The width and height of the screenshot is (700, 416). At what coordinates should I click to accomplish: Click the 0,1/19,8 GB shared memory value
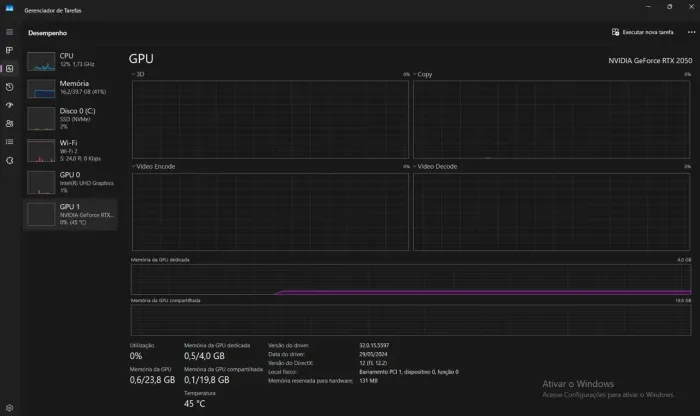pyautogui.click(x=207, y=380)
